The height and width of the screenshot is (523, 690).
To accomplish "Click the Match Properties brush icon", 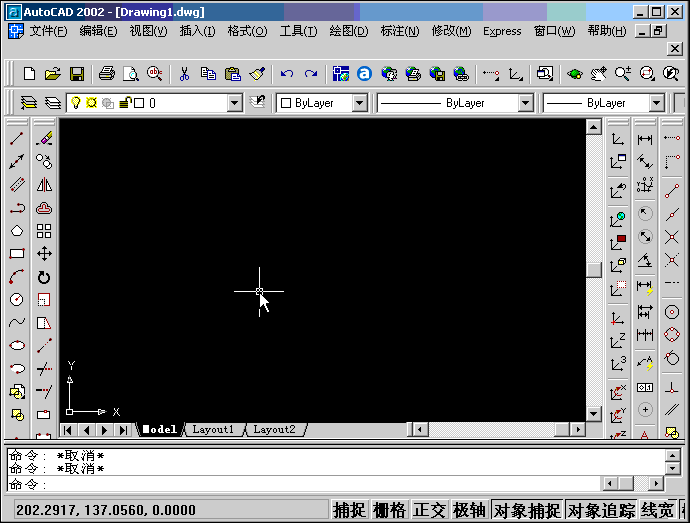I will click(257, 74).
